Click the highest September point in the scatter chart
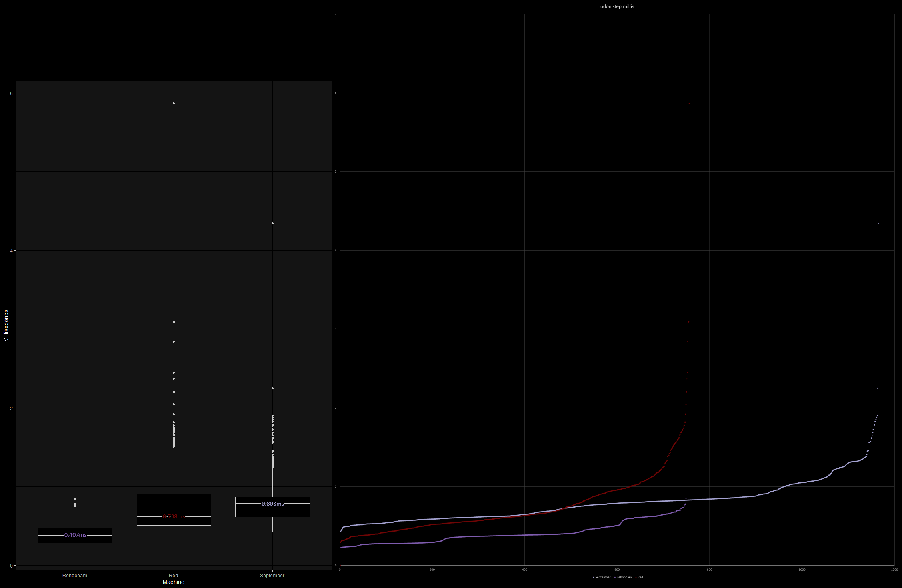Image resolution: width=902 pixels, height=588 pixels. click(878, 223)
